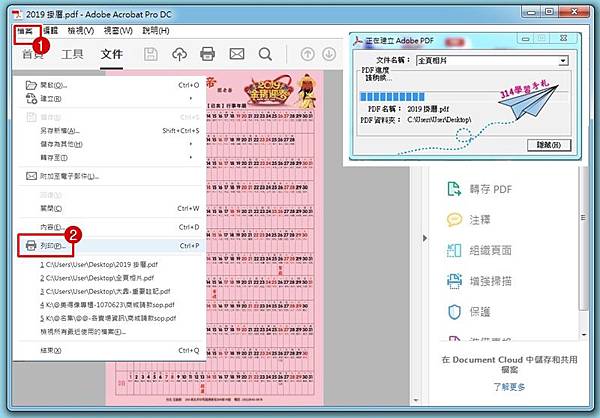
Task: Open the 視窗(W) menu
Action: coord(118,31)
